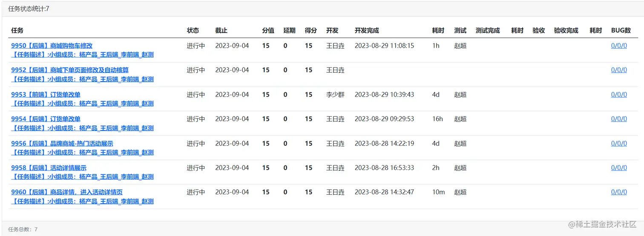Click 2023-09-04 deadline in task 9958 row
The height and width of the screenshot is (236, 644).
pyautogui.click(x=232, y=168)
